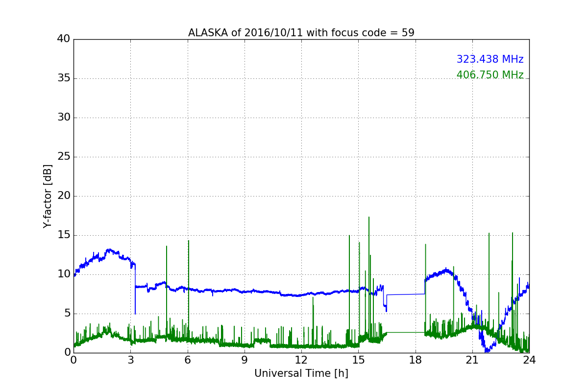The width and height of the screenshot is (588, 392).
Task: Click the x-axis tick label '9'
Action: 245,360
